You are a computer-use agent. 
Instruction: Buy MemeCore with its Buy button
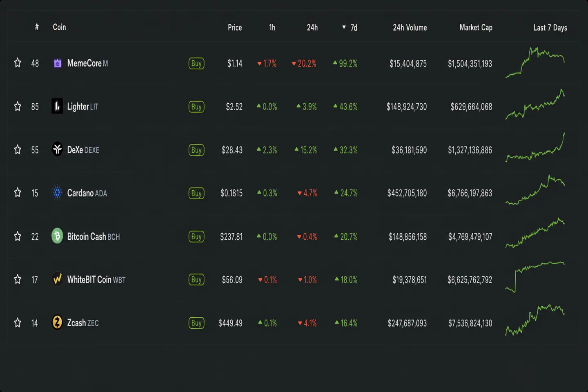pyautogui.click(x=196, y=63)
